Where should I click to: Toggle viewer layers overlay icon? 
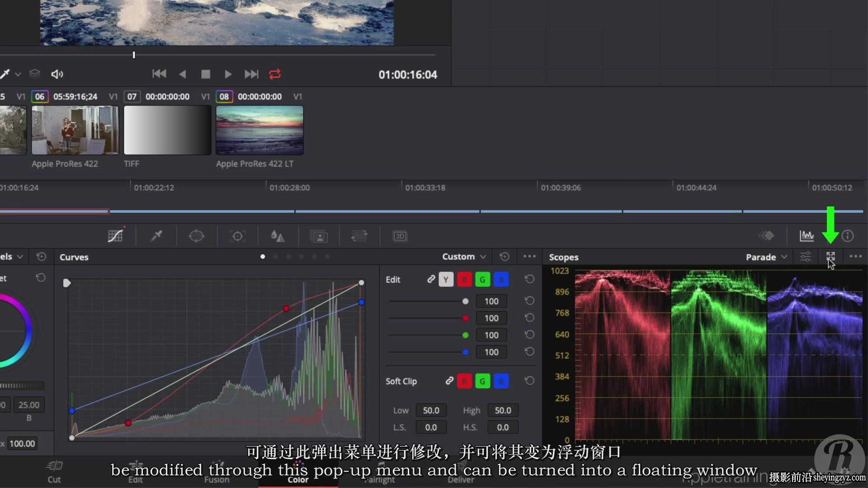[x=35, y=74]
